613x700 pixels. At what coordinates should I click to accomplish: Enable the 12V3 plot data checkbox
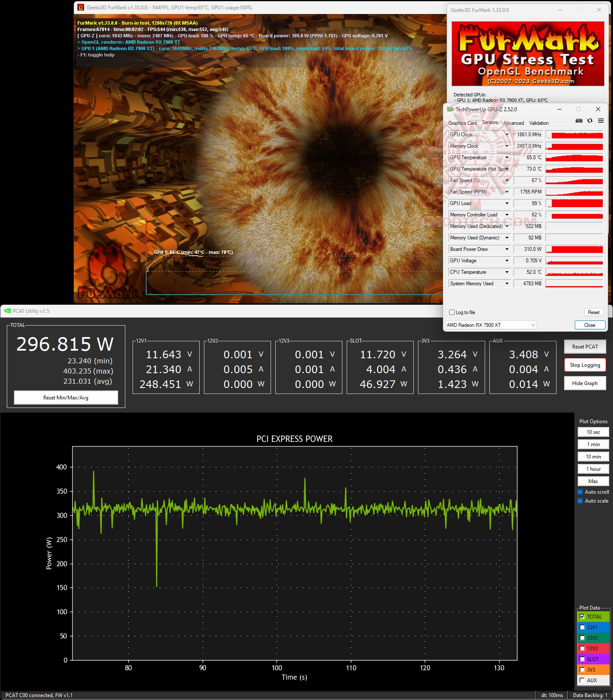(x=582, y=648)
